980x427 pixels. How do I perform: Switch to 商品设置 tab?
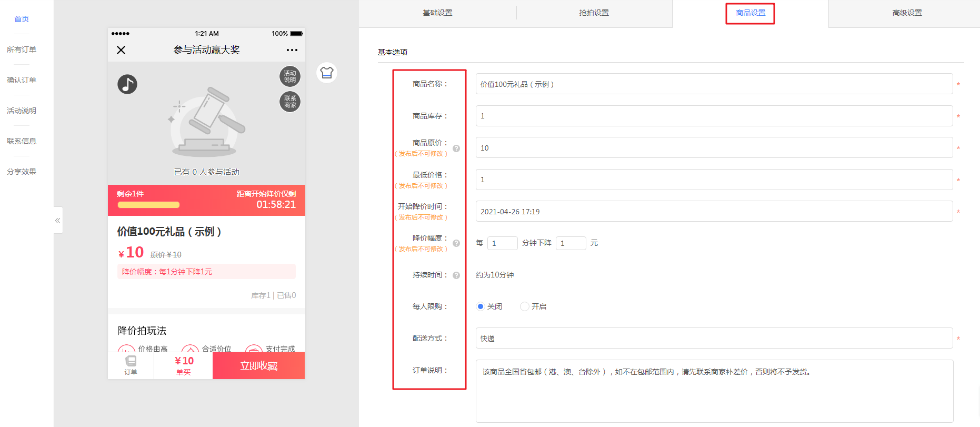[751, 13]
